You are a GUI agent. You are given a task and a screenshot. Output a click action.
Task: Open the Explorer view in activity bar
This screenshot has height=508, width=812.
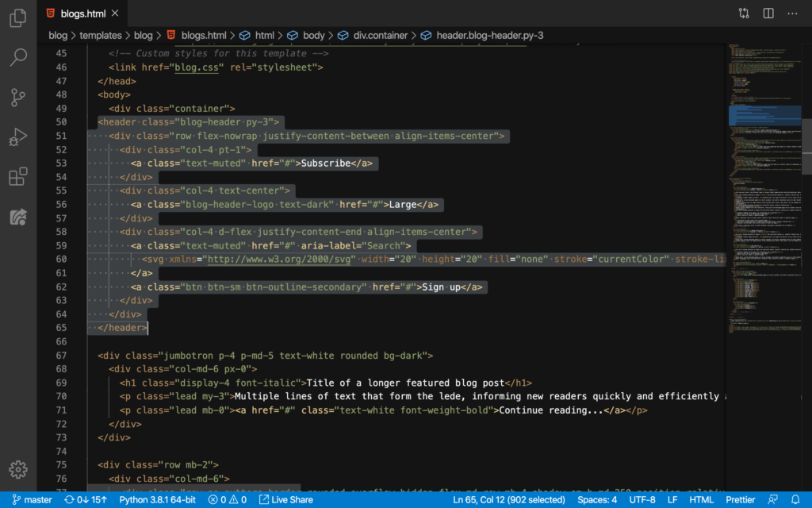coord(18,17)
